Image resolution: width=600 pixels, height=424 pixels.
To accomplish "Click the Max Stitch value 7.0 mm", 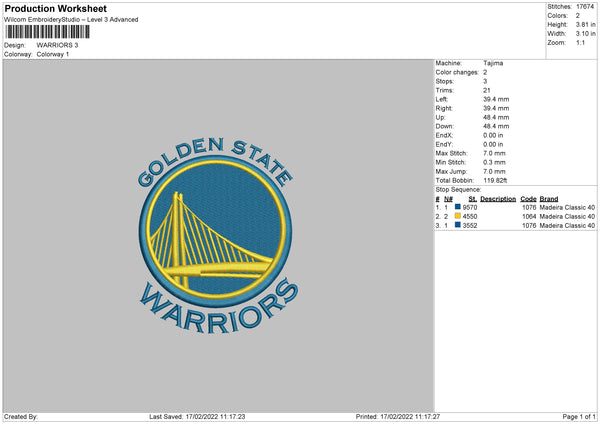I will pos(494,153).
